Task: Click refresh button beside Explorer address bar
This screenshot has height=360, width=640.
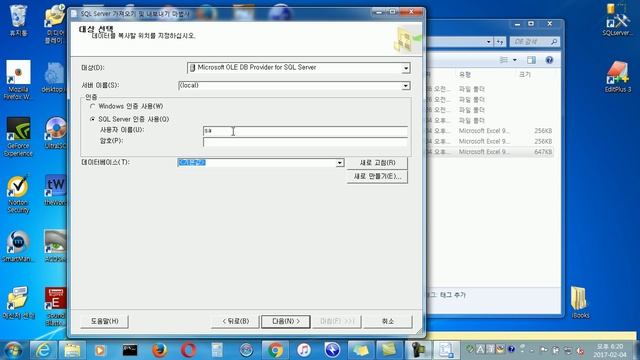Action: pos(500,42)
